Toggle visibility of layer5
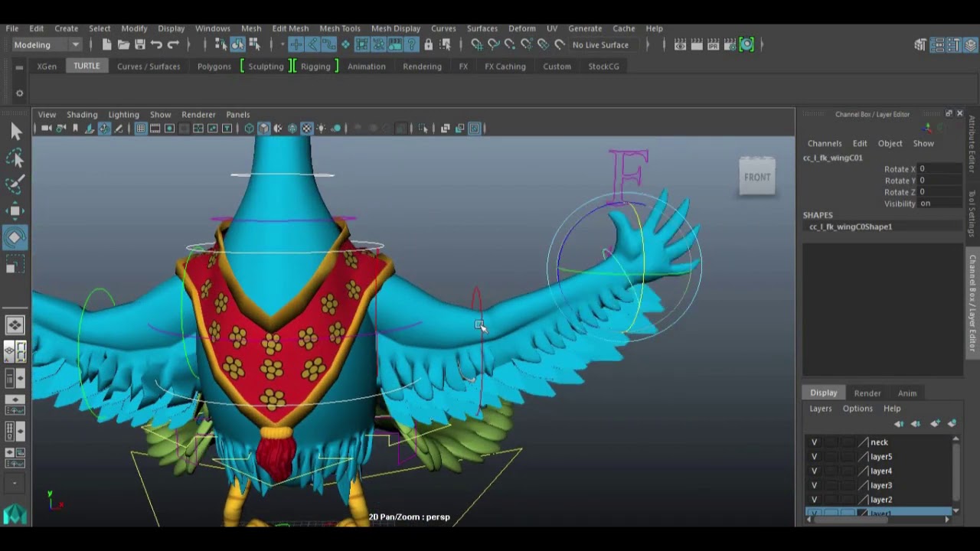The width and height of the screenshot is (980, 551). (814, 457)
